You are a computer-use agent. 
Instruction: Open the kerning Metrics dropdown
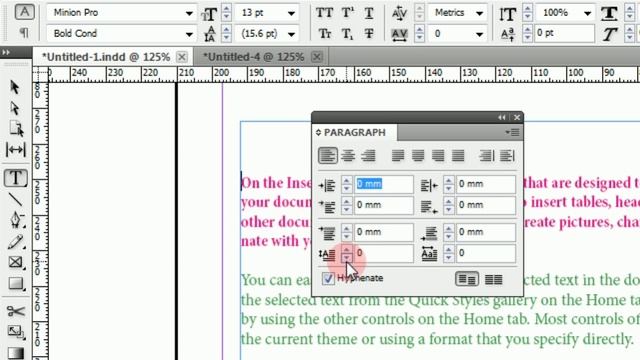480,13
